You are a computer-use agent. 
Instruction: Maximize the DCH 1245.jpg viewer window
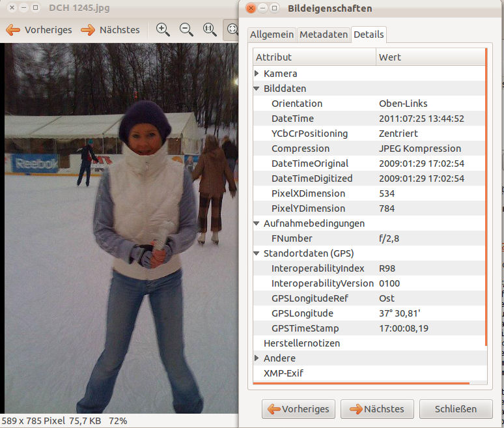coord(36,7)
